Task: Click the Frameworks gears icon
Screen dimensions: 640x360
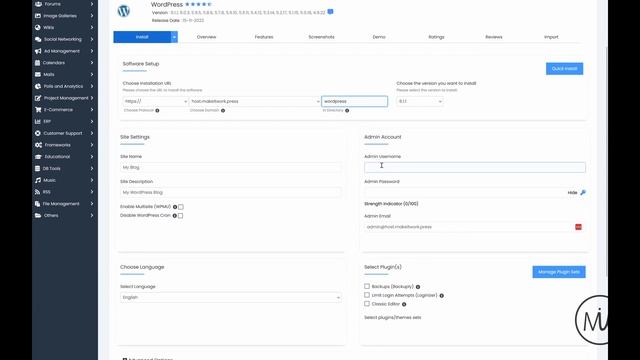Action: (x=38, y=145)
